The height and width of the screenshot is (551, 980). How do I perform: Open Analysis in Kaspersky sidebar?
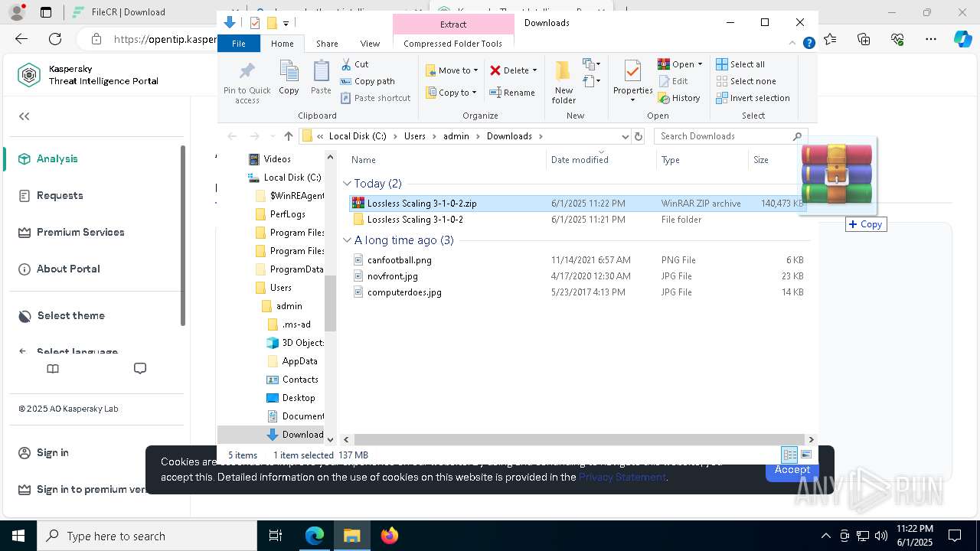tap(57, 158)
